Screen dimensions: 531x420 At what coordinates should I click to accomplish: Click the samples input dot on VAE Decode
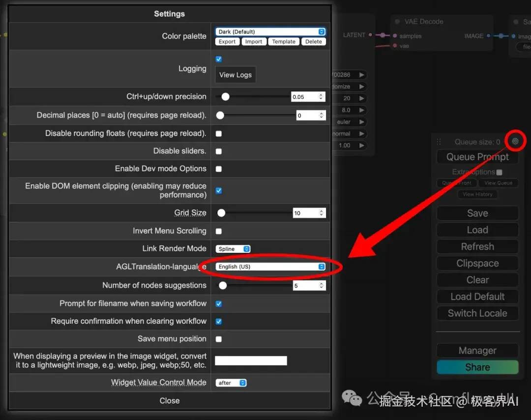coord(395,35)
